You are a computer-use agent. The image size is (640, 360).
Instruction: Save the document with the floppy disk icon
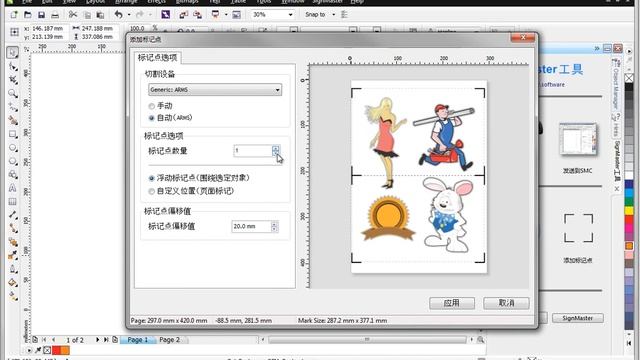point(41,15)
